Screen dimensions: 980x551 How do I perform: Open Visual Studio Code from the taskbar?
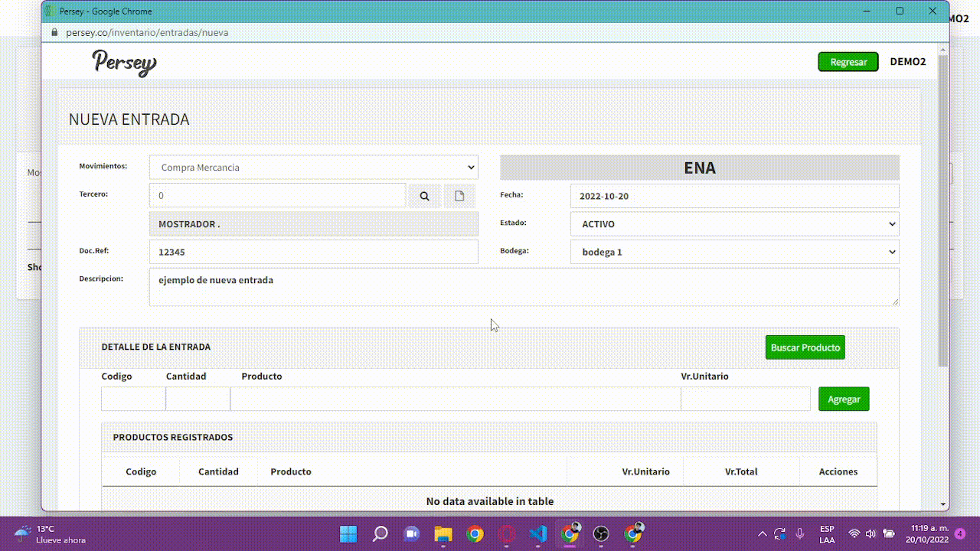point(537,533)
